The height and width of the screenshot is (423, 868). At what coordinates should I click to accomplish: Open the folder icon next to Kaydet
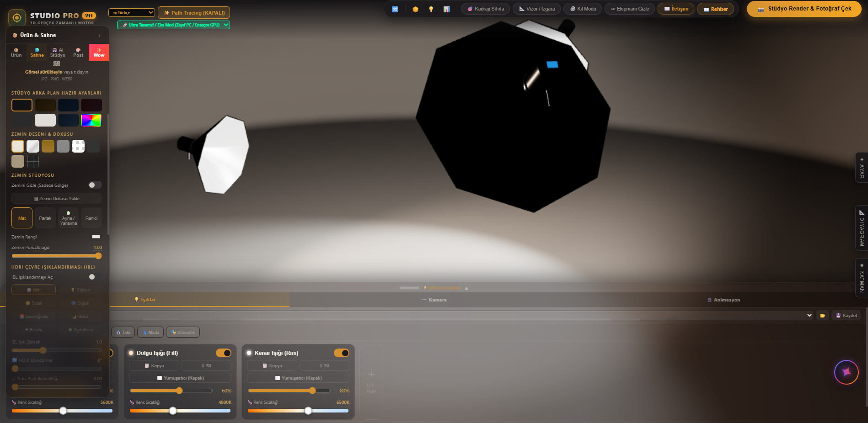point(822,316)
